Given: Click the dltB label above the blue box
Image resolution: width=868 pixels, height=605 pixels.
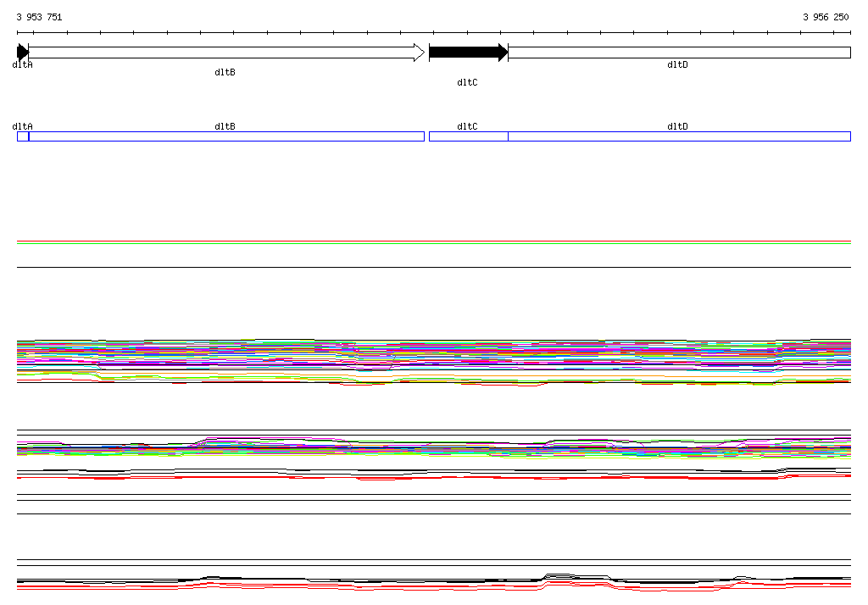Looking at the screenshot, I should [225, 126].
